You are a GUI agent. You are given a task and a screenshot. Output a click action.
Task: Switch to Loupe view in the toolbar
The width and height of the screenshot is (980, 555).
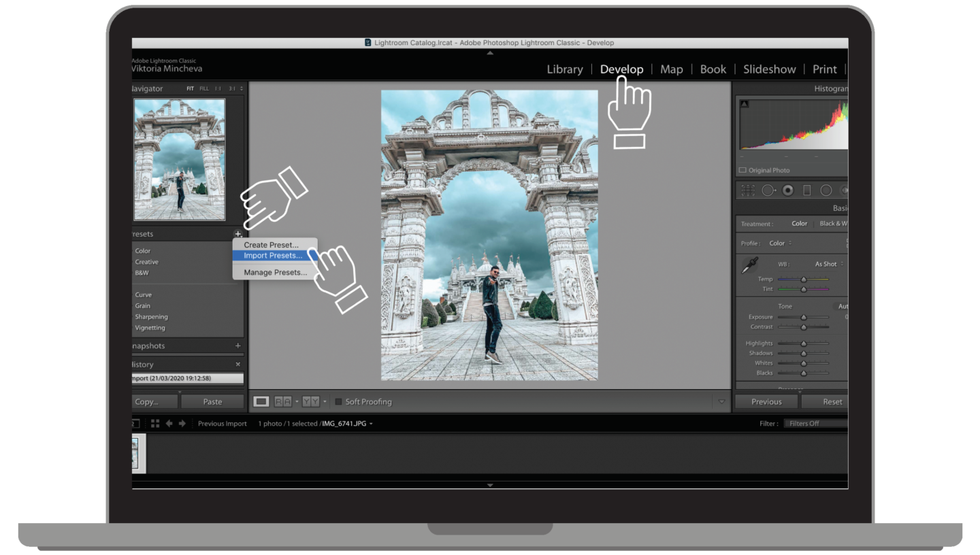(261, 402)
